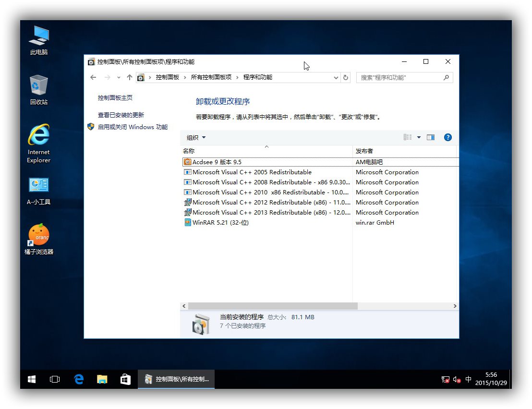
Task: Click the WinRAR program icon
Action: tap(187, 222)
